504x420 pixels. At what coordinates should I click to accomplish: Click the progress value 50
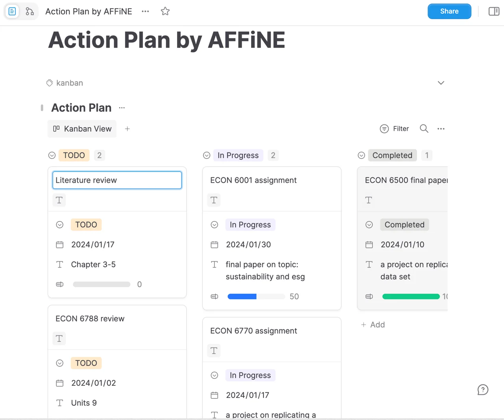(294, 296)
